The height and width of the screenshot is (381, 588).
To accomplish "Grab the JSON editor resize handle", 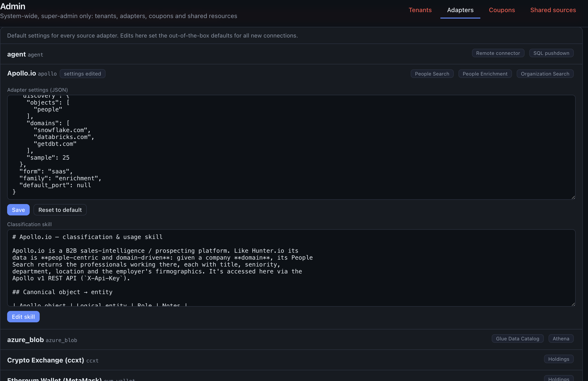I will pos(573,197).
